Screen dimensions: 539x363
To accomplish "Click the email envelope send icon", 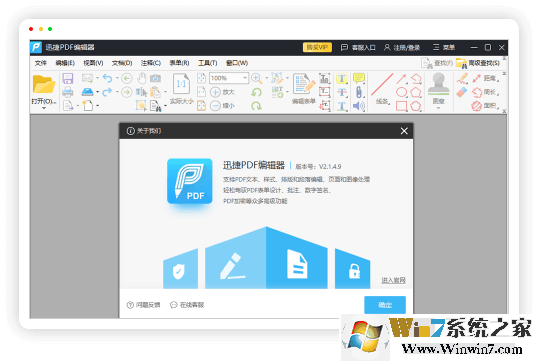I will tap(87, 78).
